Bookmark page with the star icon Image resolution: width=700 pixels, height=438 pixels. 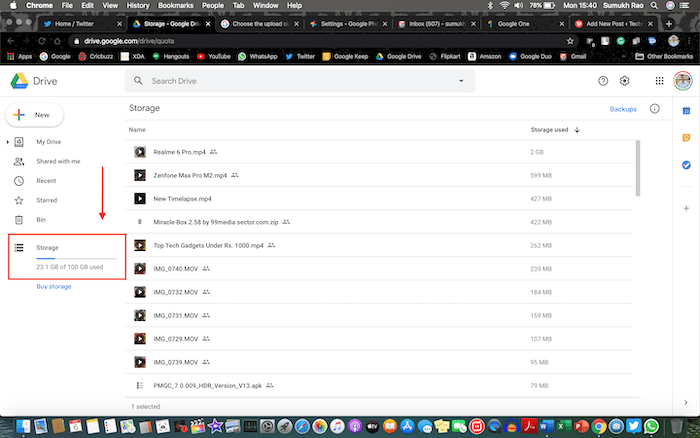pyautogui.click(x=570, y=41)
